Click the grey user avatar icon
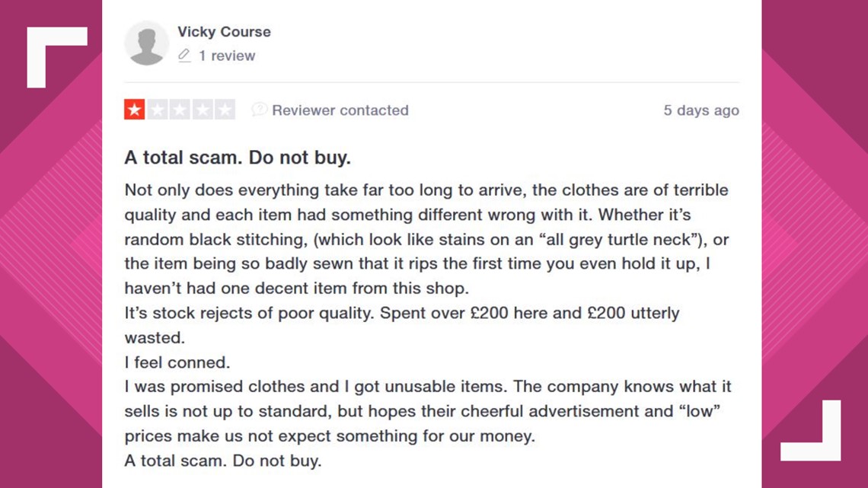 pyautogui.click(x=147, y=43)
